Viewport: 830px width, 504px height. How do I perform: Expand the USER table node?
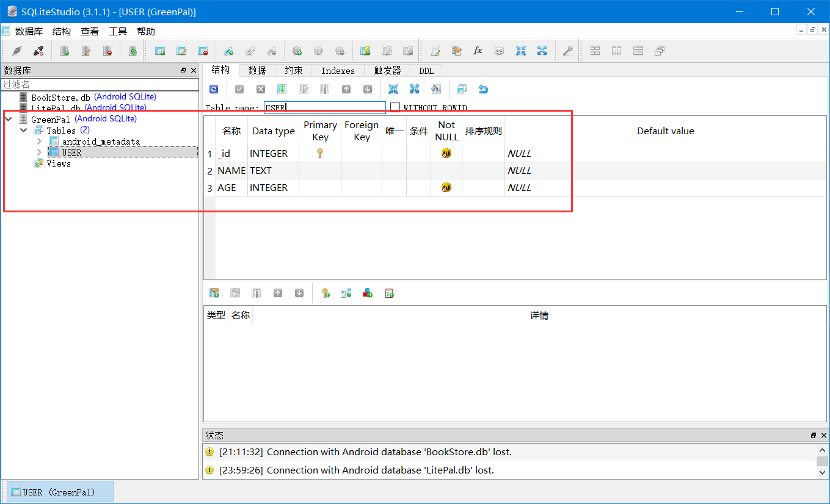39,153
